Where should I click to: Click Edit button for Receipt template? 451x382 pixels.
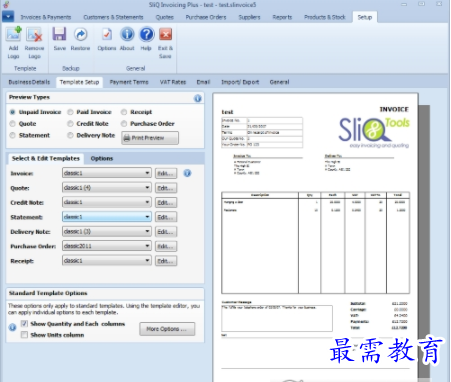(x=166, y=261)
